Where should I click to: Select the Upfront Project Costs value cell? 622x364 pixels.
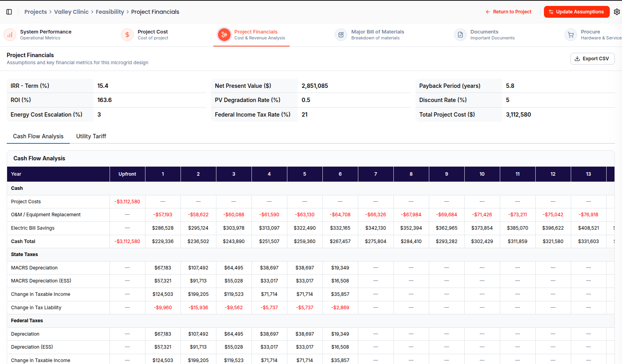[127, 202]
